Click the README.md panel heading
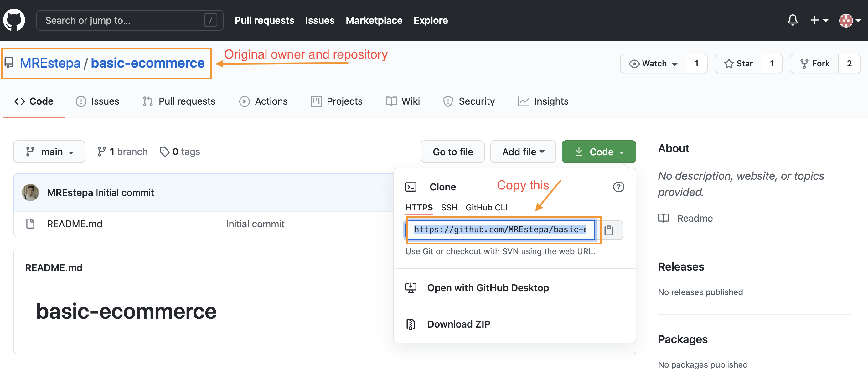Screen dimensions: 868x382 click(x=54, y=267)
